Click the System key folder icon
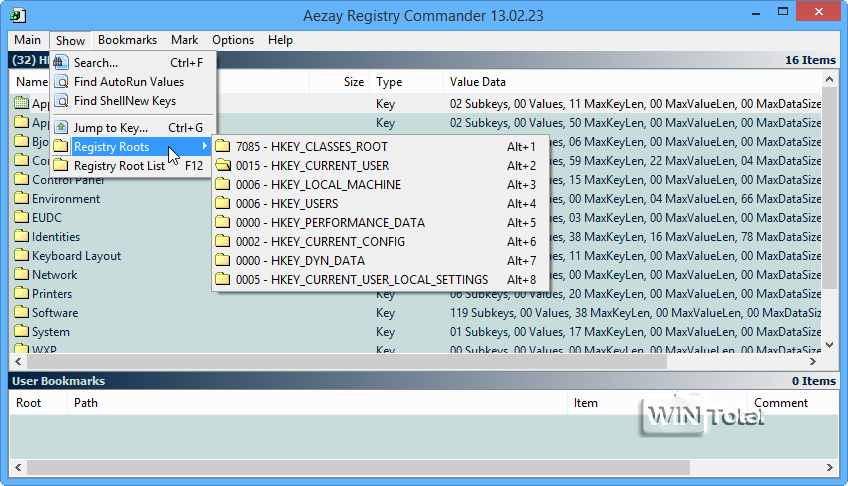 [x=22, y=331]
